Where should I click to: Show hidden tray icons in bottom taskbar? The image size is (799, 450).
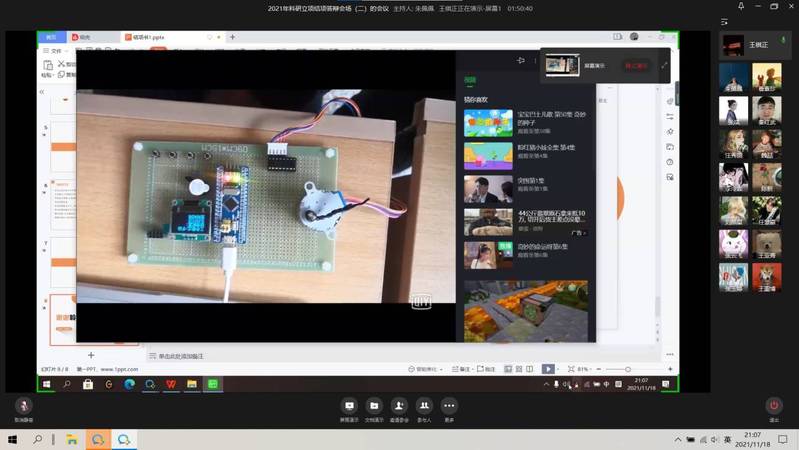point(678,439)
